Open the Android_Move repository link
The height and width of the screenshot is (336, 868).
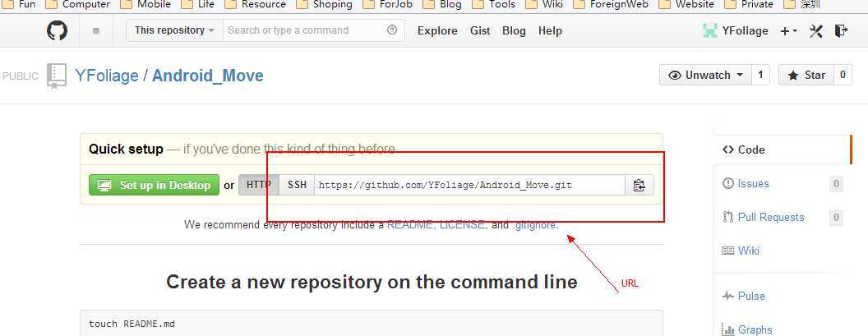208,76
